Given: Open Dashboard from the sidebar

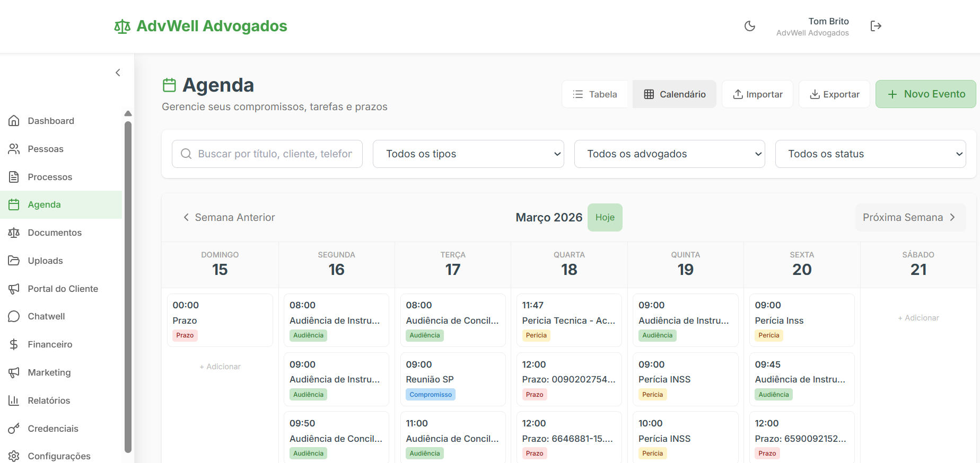Looking at the screenshot, I should (61, 121).
